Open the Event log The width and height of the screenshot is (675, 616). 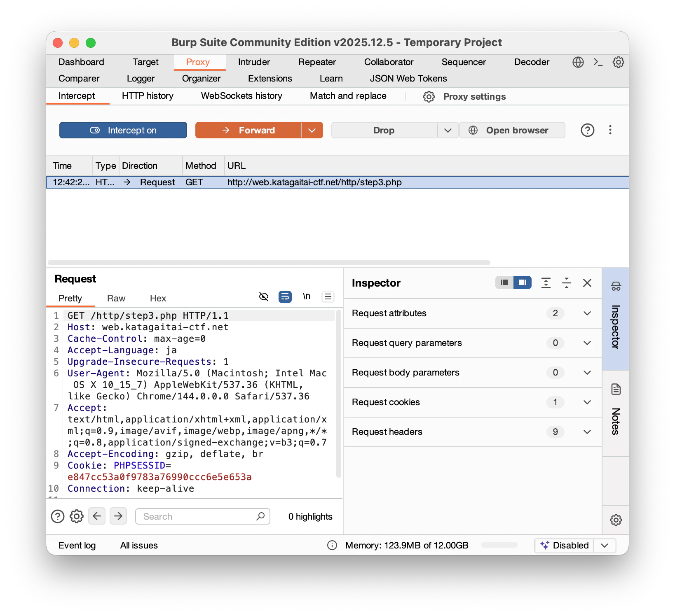pos(77,545)
